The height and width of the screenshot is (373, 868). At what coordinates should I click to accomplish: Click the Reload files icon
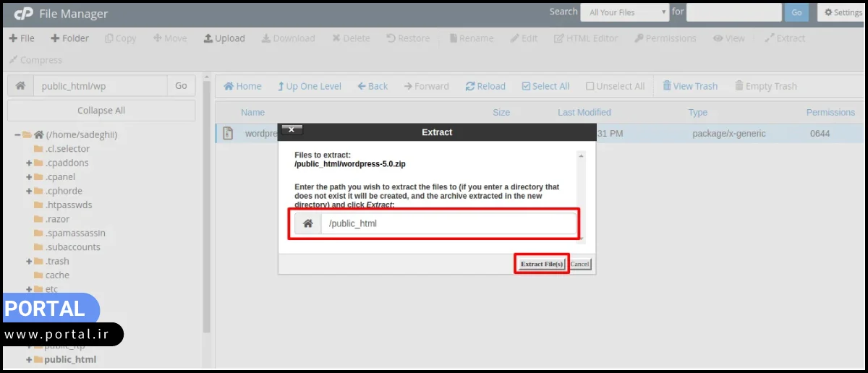pos(470,86)
